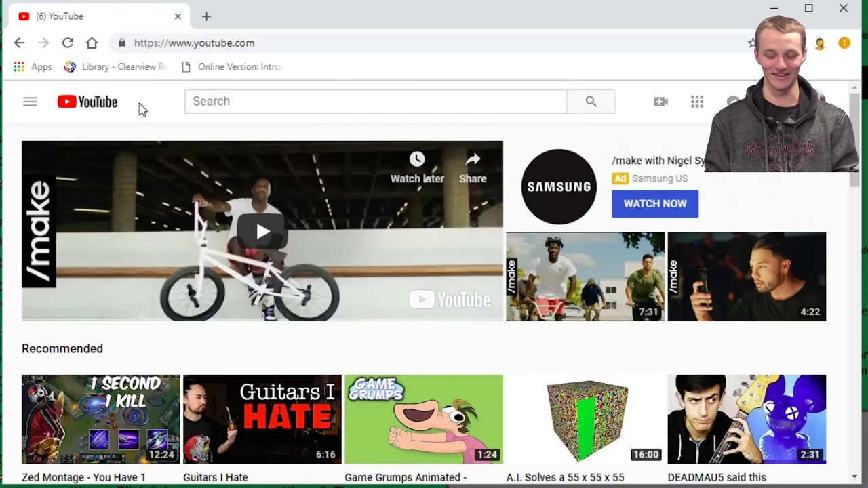The height and width of the screenshot is (488, 868).
Task: Focus the address bar URL
Action: coord(194,43)
